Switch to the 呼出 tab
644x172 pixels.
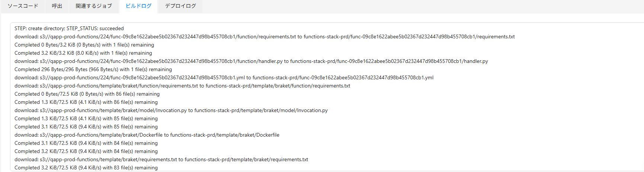coord(57,6)
